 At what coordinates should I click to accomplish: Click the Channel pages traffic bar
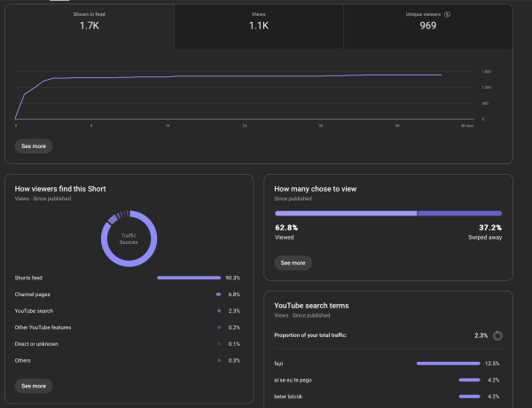click(217, 294)
